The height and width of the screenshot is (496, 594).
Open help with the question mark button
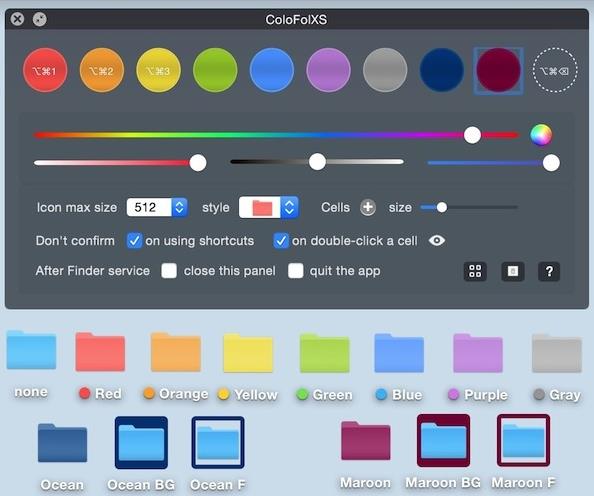point(549,271)
